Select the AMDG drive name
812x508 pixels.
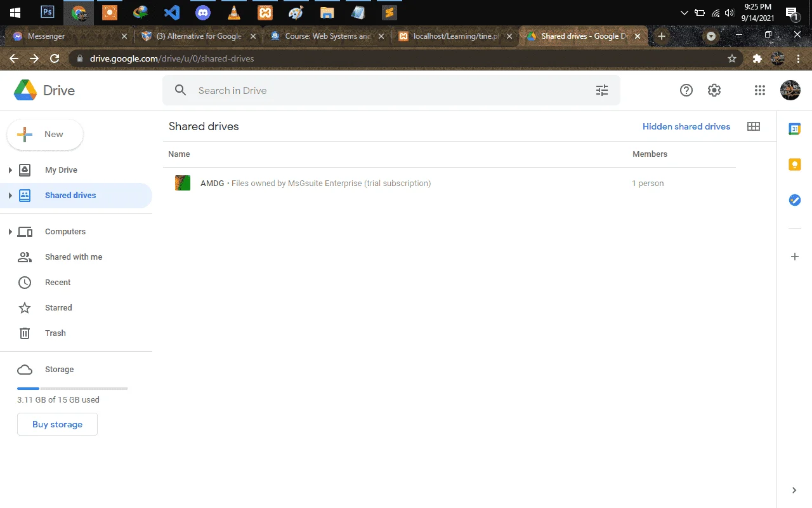click(212, 184)
